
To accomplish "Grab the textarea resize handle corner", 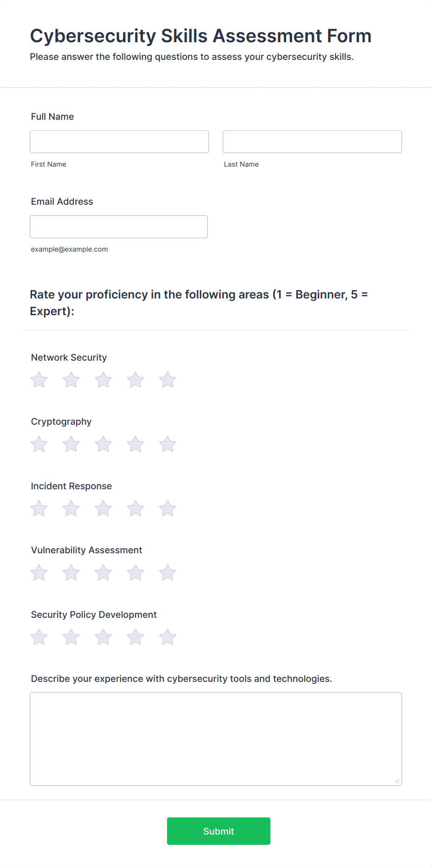I will pyautogui.click(x=397, y=781).
